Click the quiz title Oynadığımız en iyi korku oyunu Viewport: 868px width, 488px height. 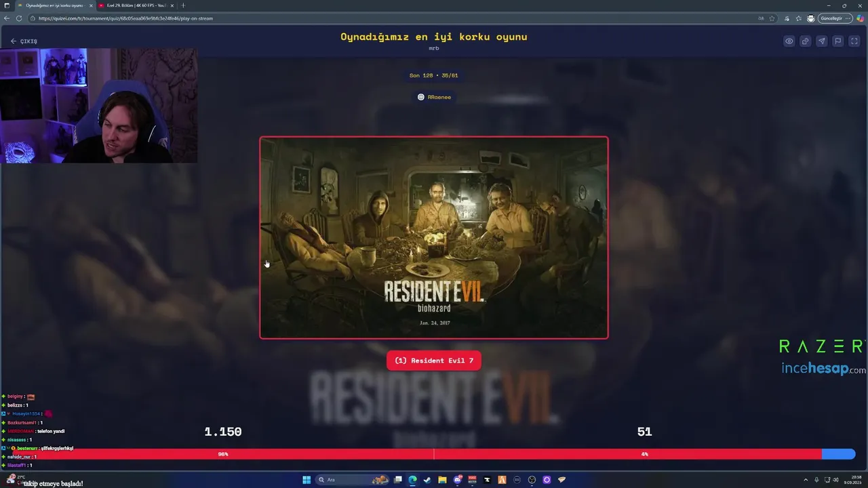(x=434, y=37)
